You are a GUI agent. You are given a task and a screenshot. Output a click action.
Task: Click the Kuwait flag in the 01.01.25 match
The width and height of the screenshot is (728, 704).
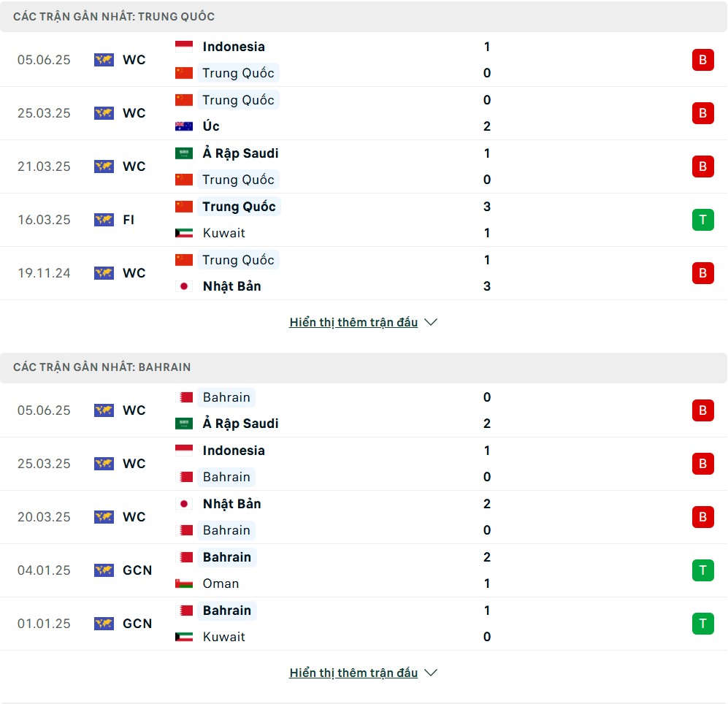(x=184, y=637)
